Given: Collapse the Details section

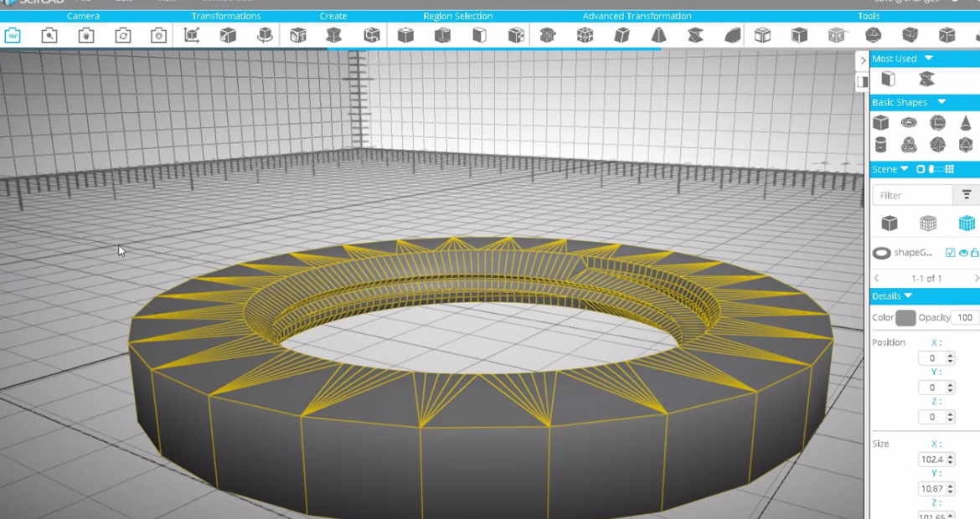Looking at the screenshot, I should tap(908, 295).
